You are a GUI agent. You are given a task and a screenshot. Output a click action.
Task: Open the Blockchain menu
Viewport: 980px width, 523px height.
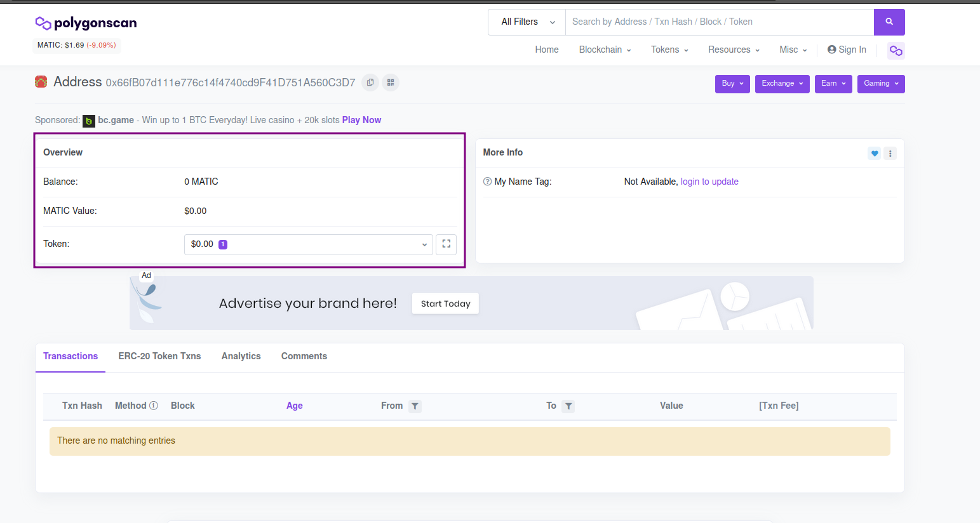point(605,50)
